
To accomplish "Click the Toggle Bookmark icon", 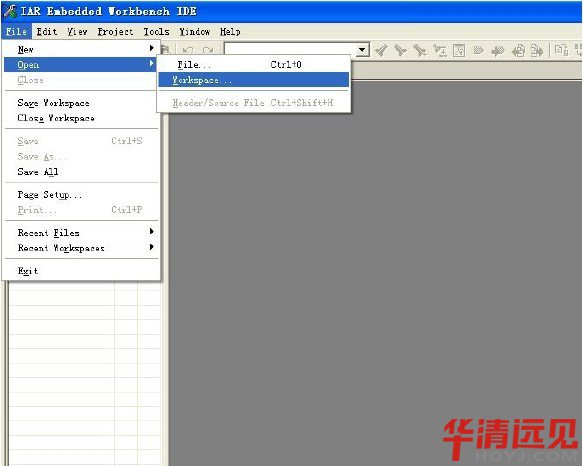I will (478, 50).
